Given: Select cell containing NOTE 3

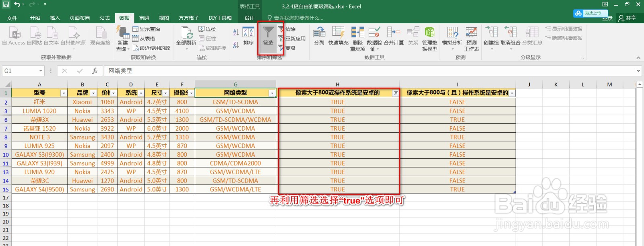Looking at the screenshot, I should [x=39, y=137].
